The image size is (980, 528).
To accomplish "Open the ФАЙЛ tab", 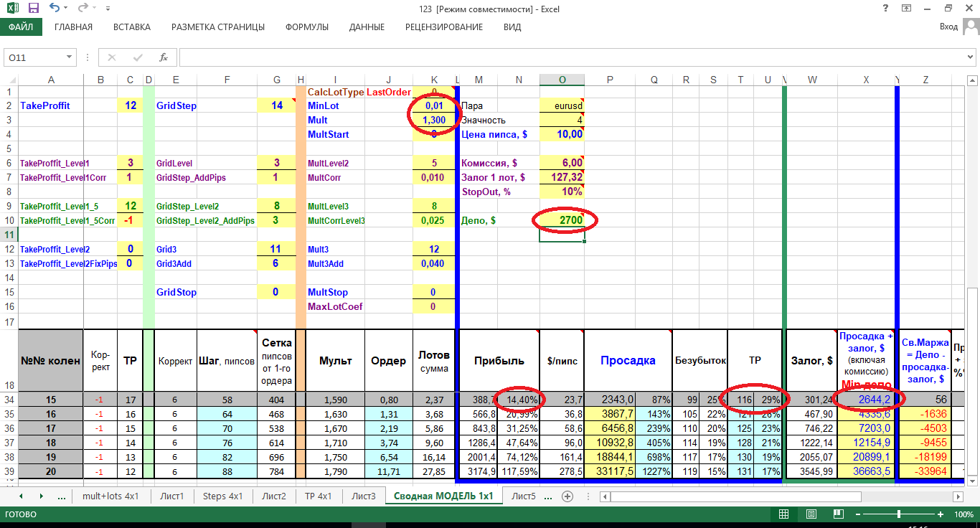I will (21, 27).
